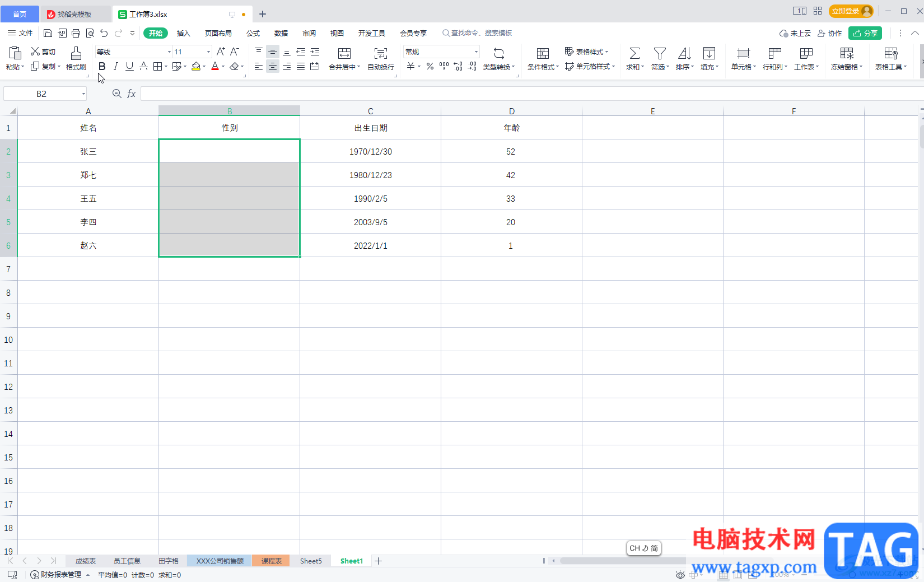
Task: Click the Print icon
Action: click(x=76, y=33)
